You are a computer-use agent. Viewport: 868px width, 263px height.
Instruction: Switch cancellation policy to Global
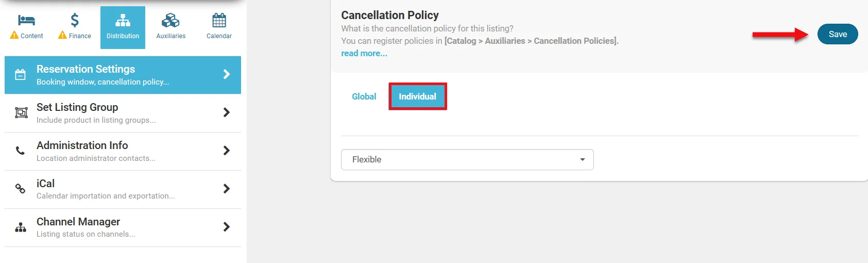point(364,96)
